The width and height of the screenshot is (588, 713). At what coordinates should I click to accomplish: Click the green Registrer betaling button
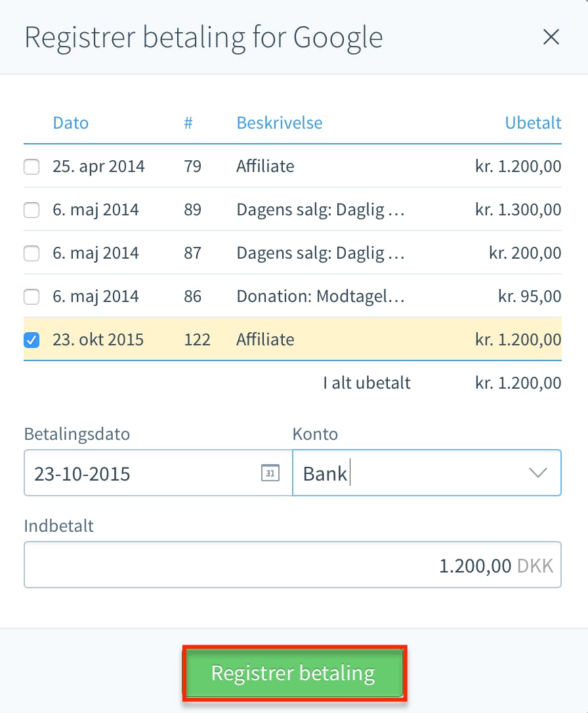pyautogui.click(x=294, y=674)
